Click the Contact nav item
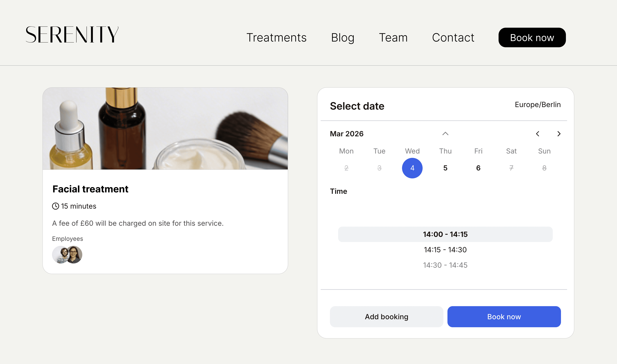The height and width of the screenshot is (364, 617). tap(453, 37)
